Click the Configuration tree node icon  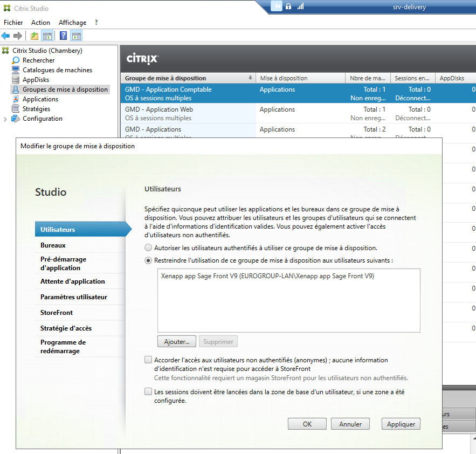tap(16, 119)
